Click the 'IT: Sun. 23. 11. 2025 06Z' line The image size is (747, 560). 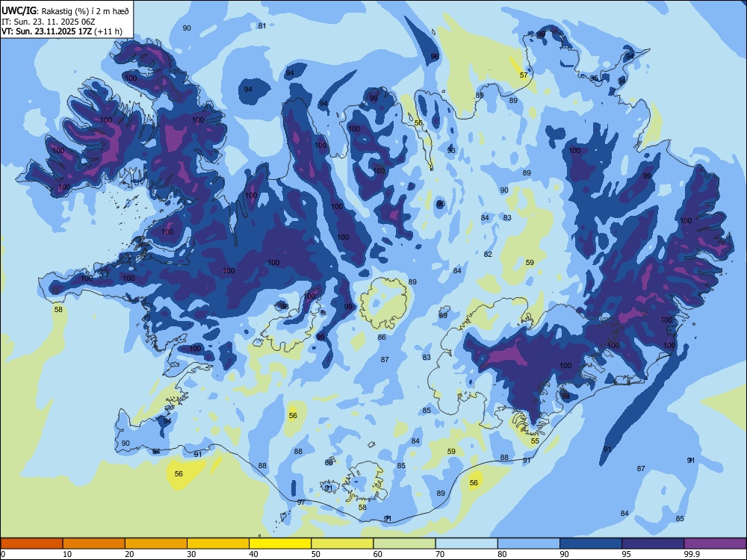tap(48, 22)
